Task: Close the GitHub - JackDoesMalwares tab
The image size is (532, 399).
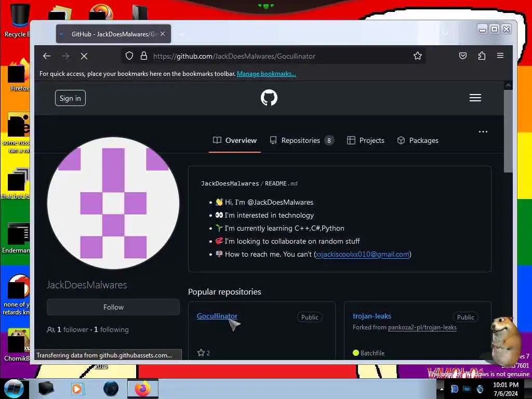Action: tap(163, 34)
